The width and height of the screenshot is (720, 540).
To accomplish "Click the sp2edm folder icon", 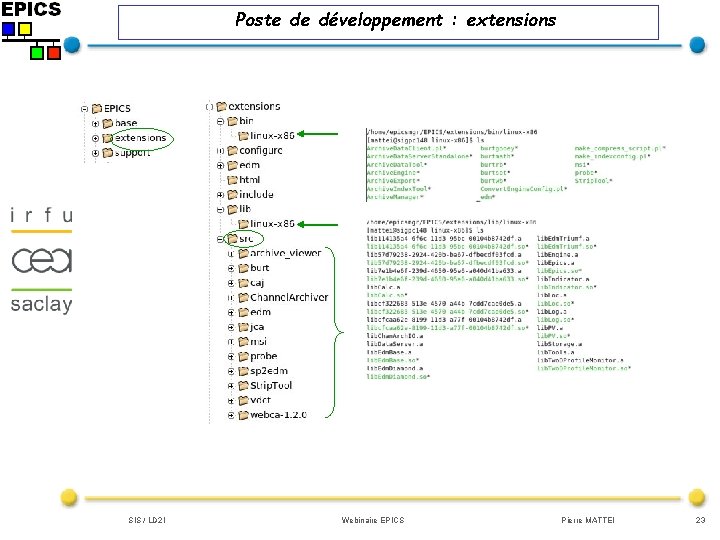I will 243,371.
